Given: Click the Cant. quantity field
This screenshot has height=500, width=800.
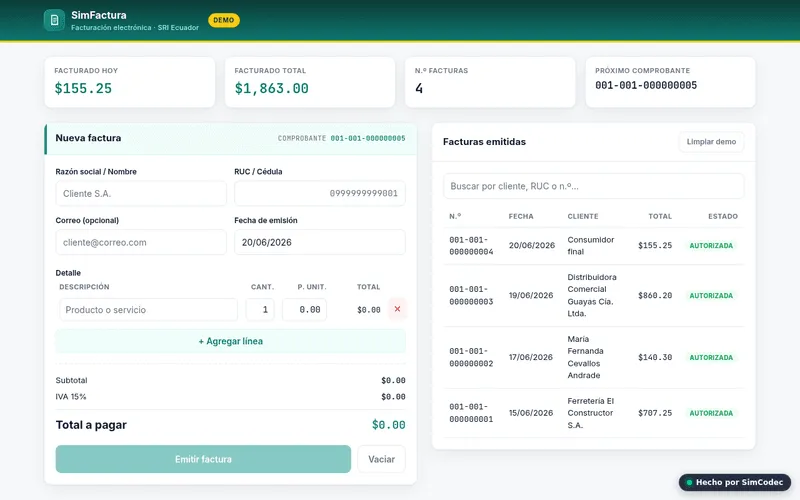Looking at the screenshot, I should [260, 310].
